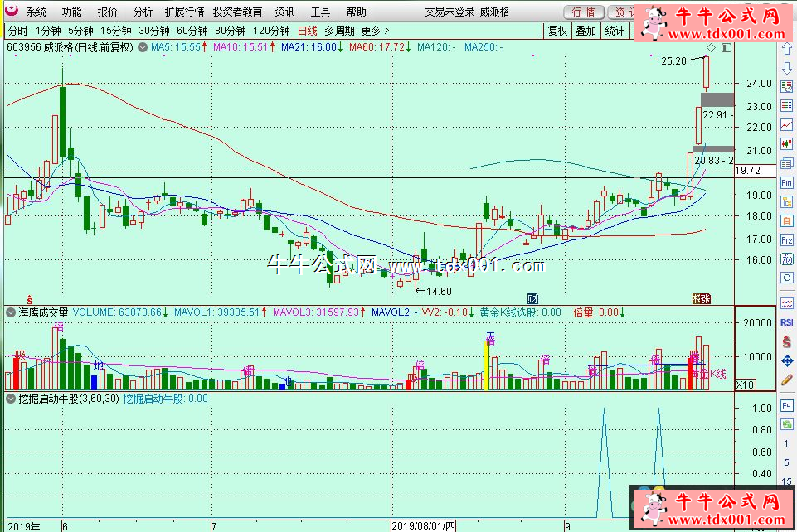Open the 扩展行情 menu
797x532 pixels.
[184, 11]
